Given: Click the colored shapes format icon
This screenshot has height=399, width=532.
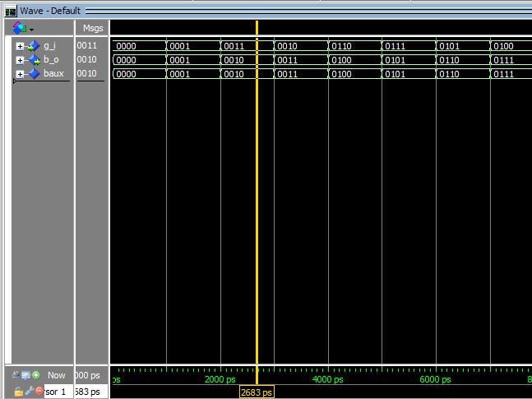Looking at the screenshot, I should (x=20, y=28).
